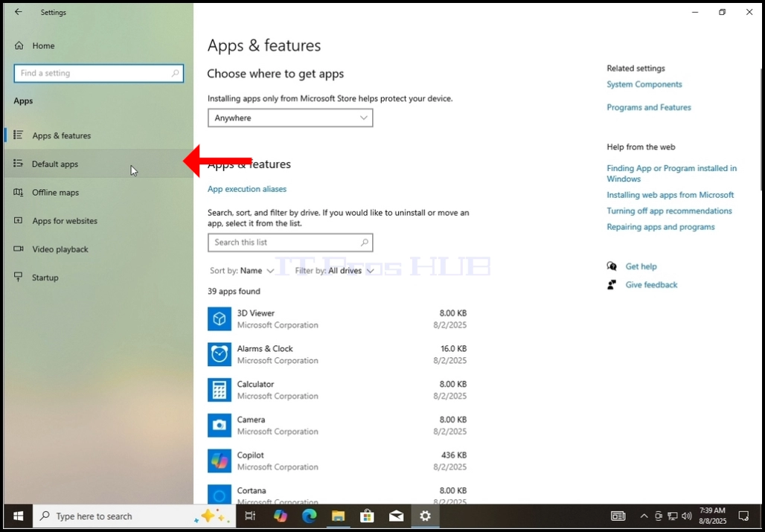The image size is (765, 532).
Task: Select the Alarms & Clock app icon
Action: point(220,354)
